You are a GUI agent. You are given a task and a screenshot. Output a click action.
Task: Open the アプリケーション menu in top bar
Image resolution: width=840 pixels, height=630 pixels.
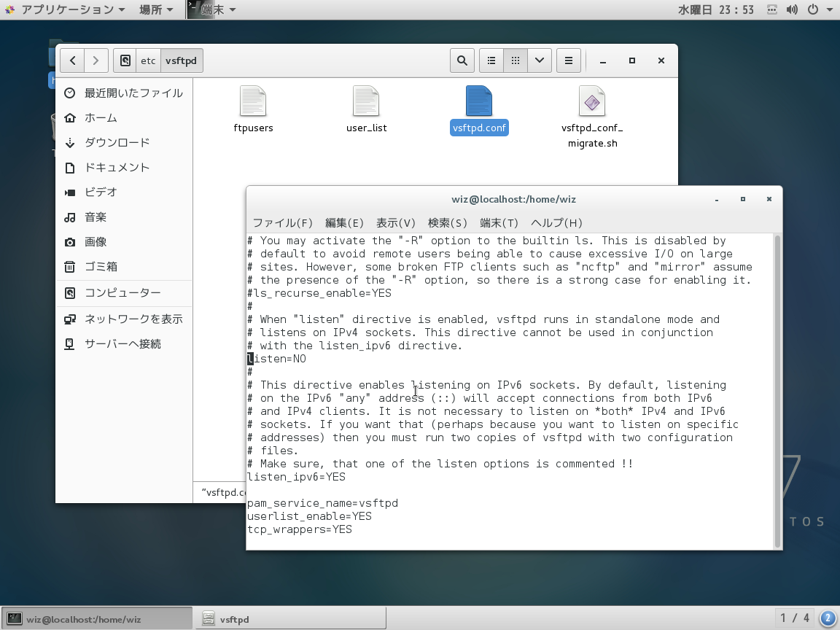point(66,9)
